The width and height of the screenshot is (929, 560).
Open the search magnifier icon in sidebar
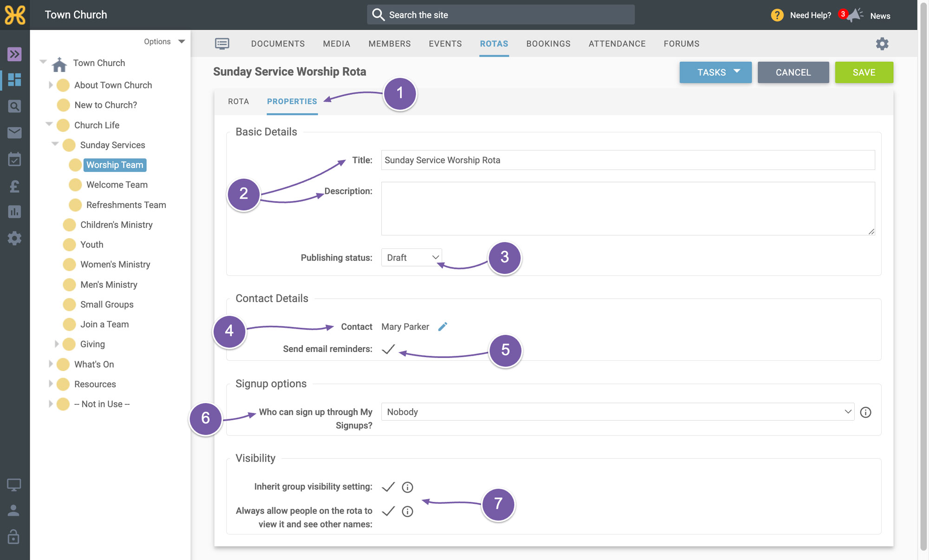point(14,106)
